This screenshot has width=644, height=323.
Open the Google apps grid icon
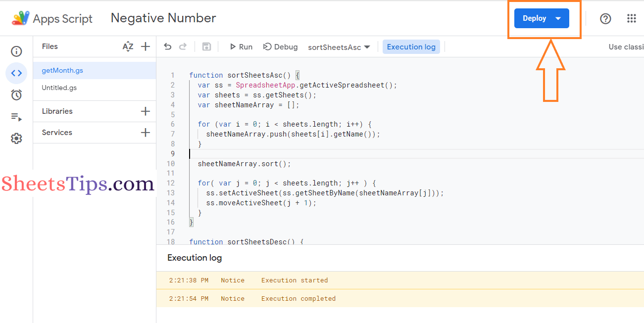632,19
